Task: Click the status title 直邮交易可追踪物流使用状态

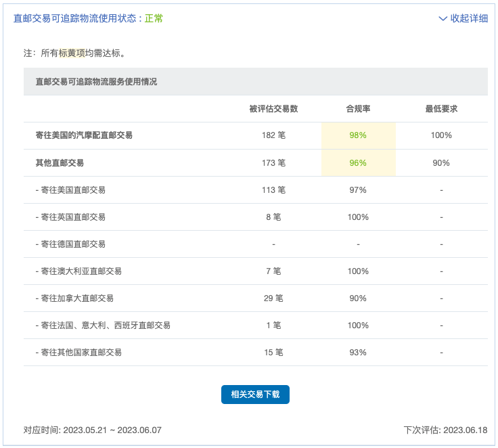Action: [74, 18]
